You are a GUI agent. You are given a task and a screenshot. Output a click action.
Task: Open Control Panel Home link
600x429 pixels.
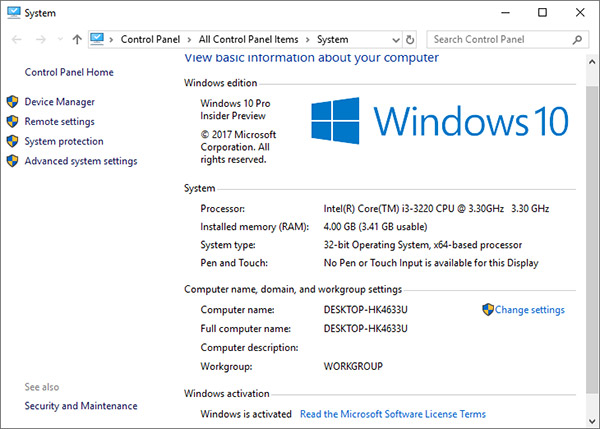(x=69, y=72)
